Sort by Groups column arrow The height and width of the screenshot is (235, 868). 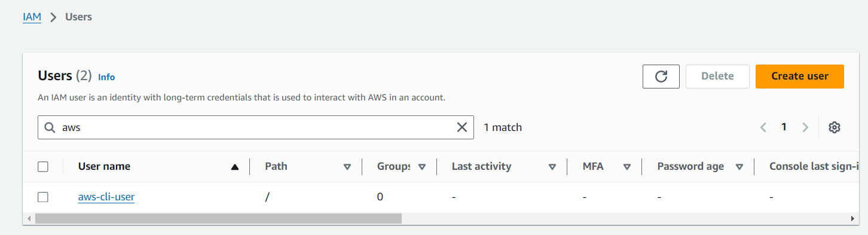click(422, 167)
